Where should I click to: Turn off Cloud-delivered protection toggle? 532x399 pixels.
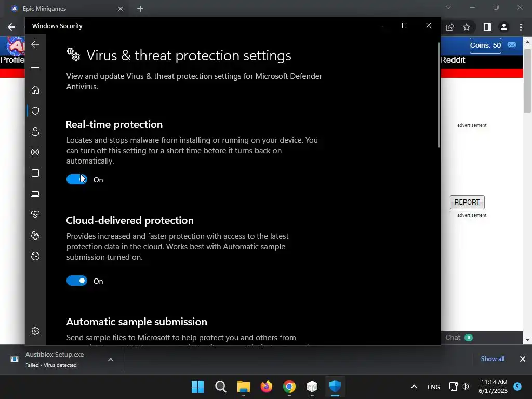77,281
